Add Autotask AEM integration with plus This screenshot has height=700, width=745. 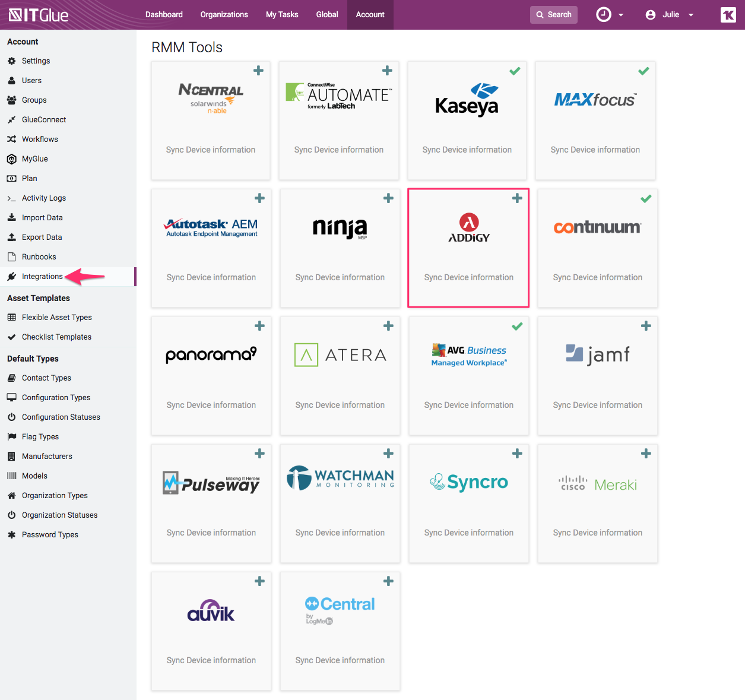click(x=259, y=198)
